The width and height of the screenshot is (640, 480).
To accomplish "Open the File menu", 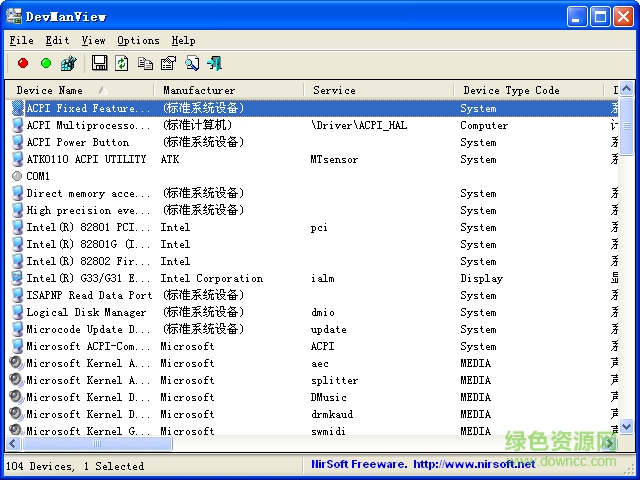I will pos(21,40).
